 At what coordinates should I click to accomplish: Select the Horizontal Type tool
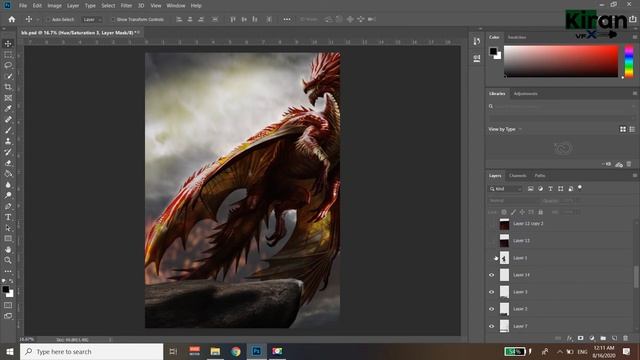(8, 217)
